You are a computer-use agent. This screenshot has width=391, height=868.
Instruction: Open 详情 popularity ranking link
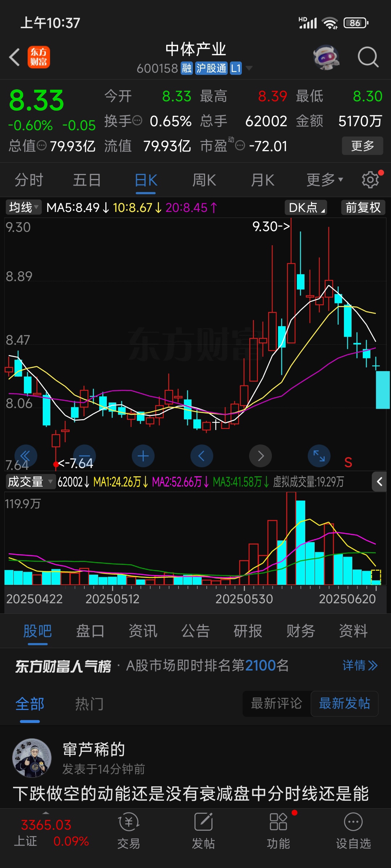pyautogui.click(x=360, y=665)
